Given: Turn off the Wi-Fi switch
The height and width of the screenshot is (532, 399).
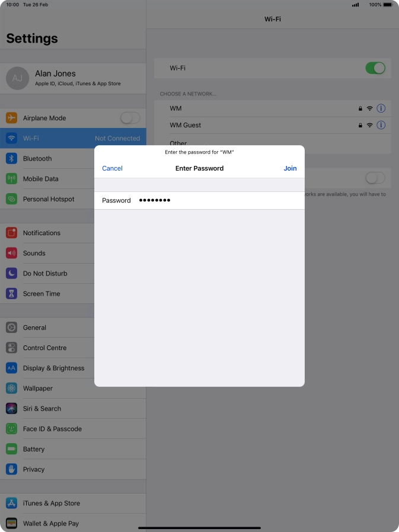Looking at the screenshot, I should (375, 68).
